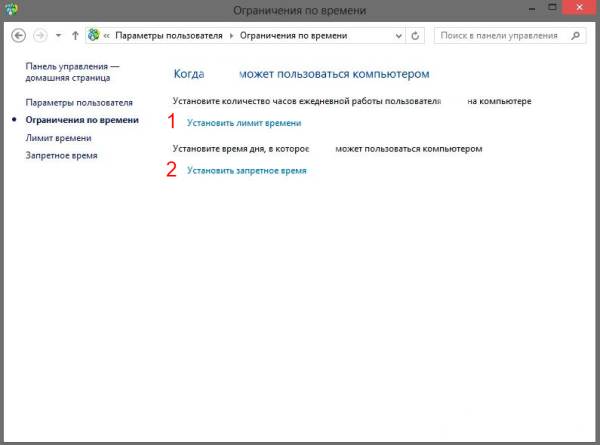Open Параметры пользователя in the left sidebar
600x445 pixels.
[78, 102]
